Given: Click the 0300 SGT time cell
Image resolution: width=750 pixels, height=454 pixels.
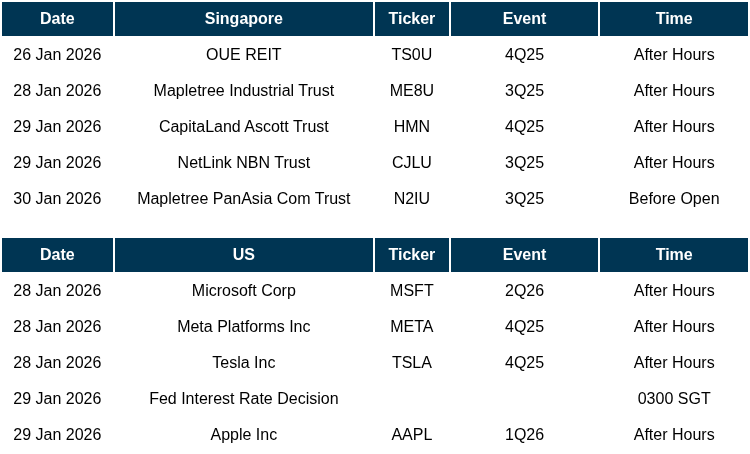Looking at the screenshot, I should coord(673,399).
